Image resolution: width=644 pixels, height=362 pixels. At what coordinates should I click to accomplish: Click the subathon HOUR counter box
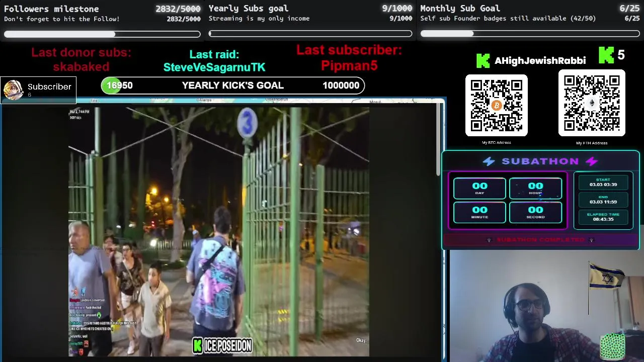tap(535, 189)
